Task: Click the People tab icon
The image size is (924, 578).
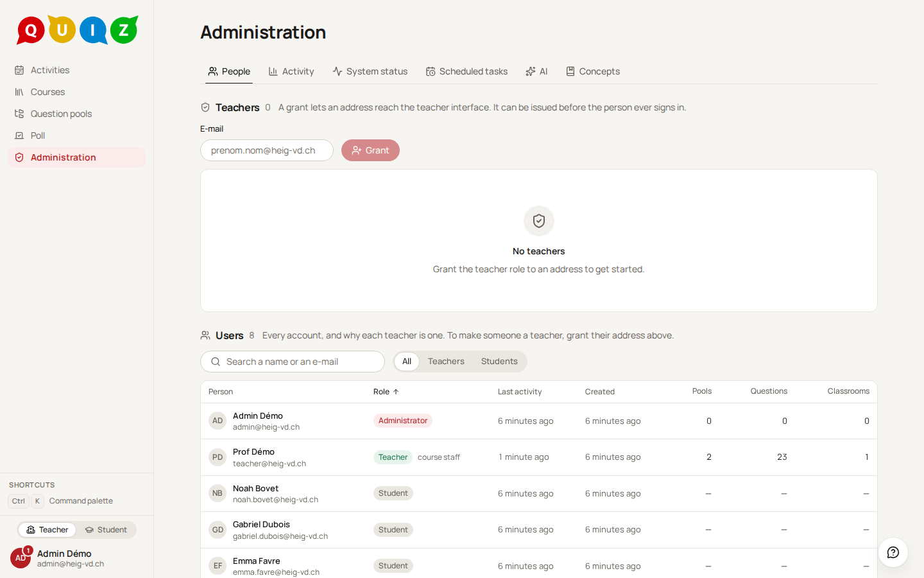Action: (213, 71)
